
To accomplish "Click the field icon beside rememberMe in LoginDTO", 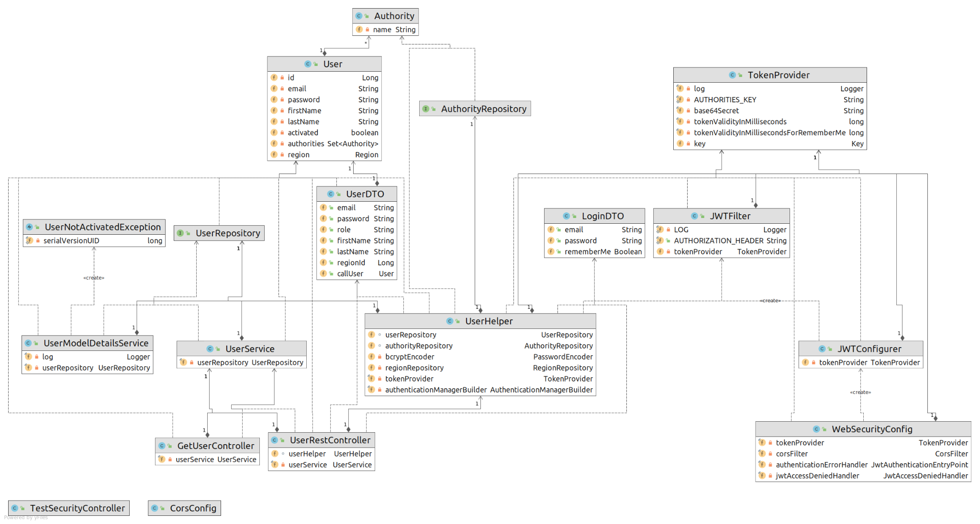I will (x=551, y=251).
